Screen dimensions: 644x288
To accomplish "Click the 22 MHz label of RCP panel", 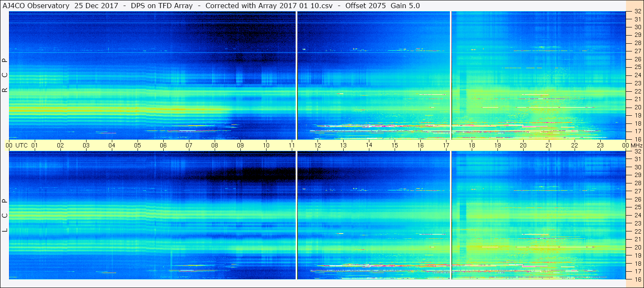I will coord(638,91).
